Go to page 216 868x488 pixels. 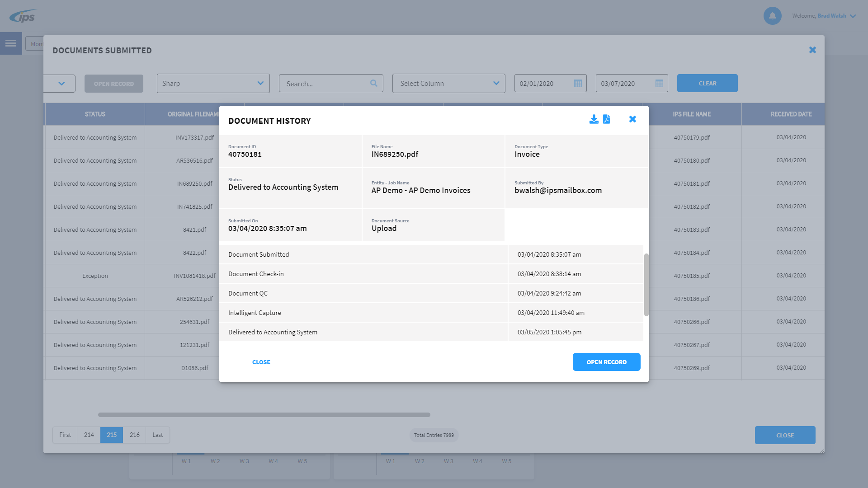pos(134,435)
